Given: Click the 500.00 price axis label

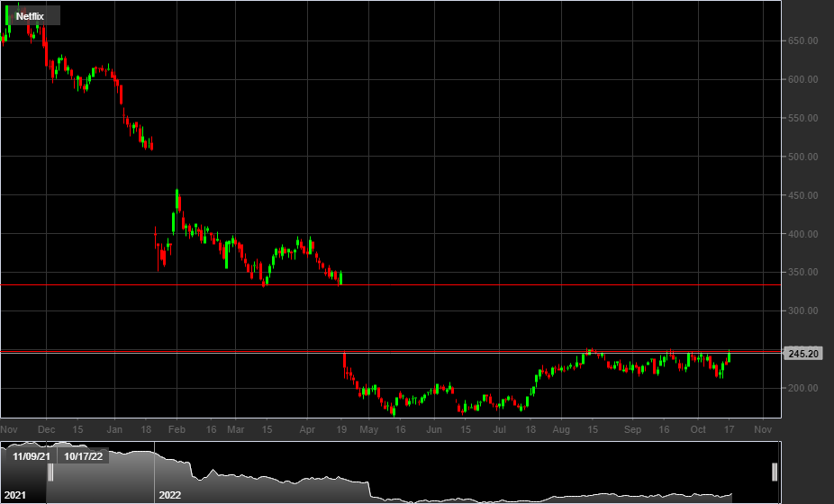Looking at the screenshot, I should (x=802, y=157).
